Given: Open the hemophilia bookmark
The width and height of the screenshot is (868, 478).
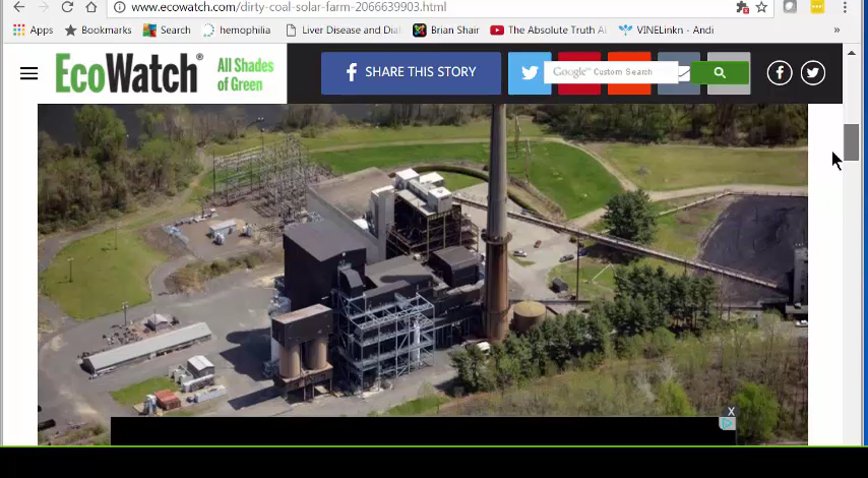Looking at the screenshot, I should [x=237, y=30].
